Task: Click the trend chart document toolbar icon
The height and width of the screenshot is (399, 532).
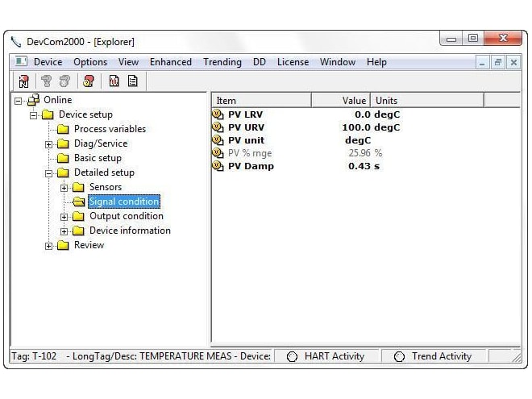Action: point(114,81)
